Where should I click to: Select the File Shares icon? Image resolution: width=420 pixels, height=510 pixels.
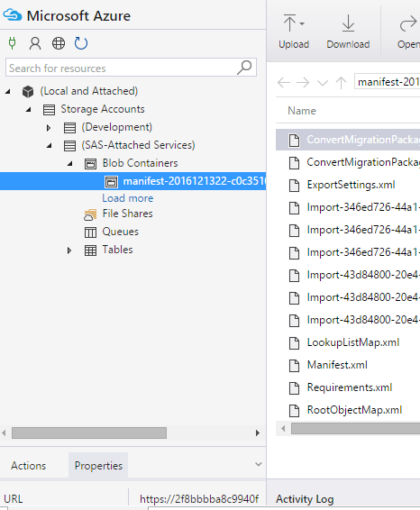90,214
